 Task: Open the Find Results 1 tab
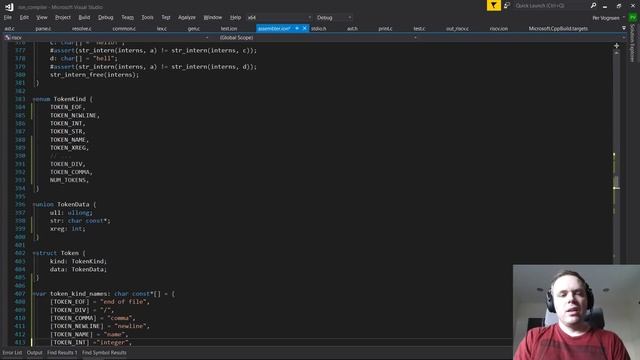[62, 353]
